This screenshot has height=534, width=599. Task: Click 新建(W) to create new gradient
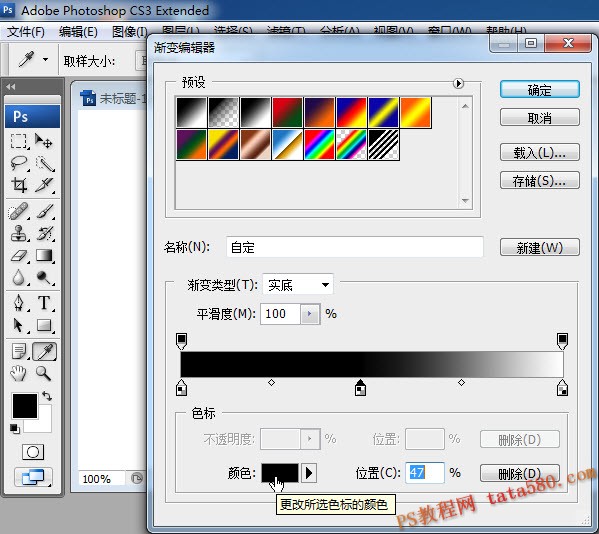(540, 248)
